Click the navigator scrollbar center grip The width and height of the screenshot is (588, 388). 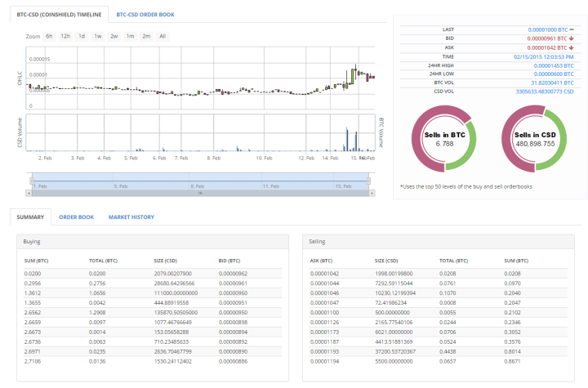click(201, 194)
